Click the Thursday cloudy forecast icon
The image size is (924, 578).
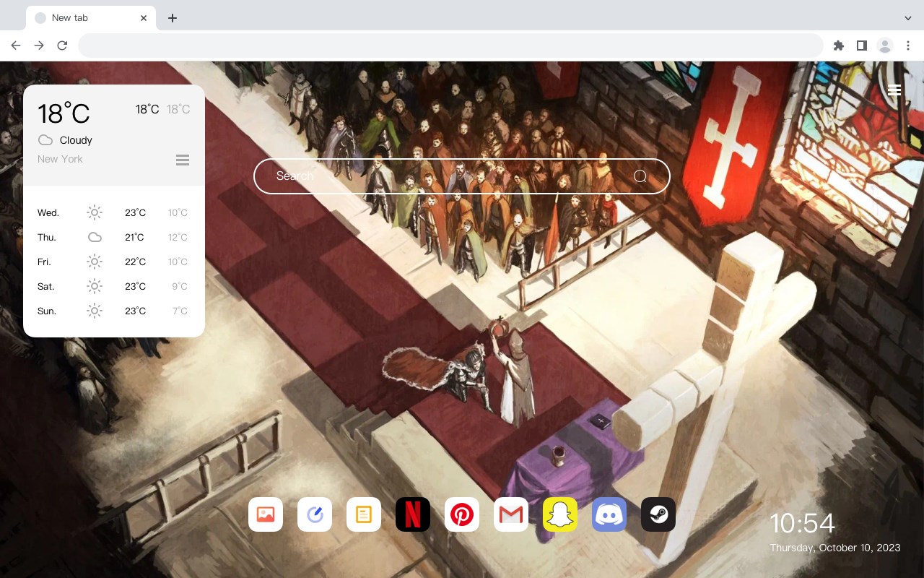(x=95, y=237)
